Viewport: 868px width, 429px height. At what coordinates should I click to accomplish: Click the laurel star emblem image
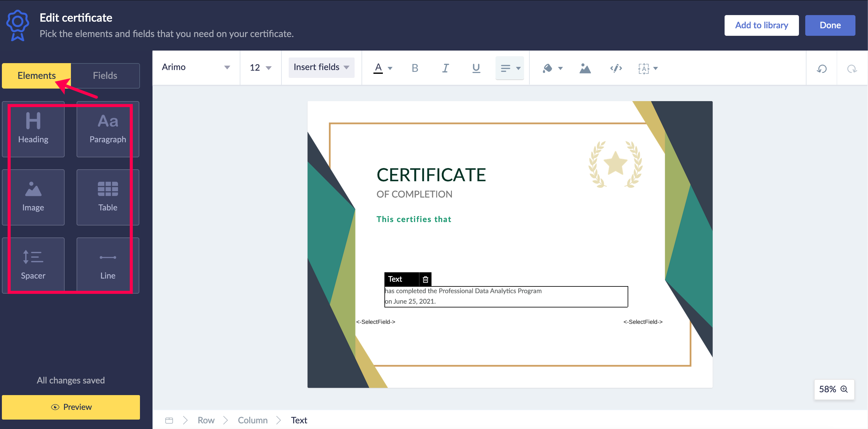click(x=616, y=164)
